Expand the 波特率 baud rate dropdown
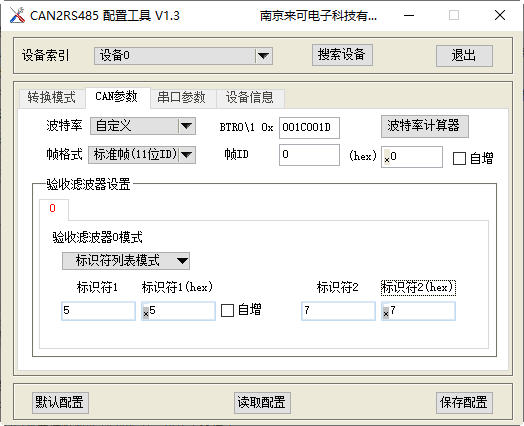Screen dimensions: 524x426 point(143,126)
